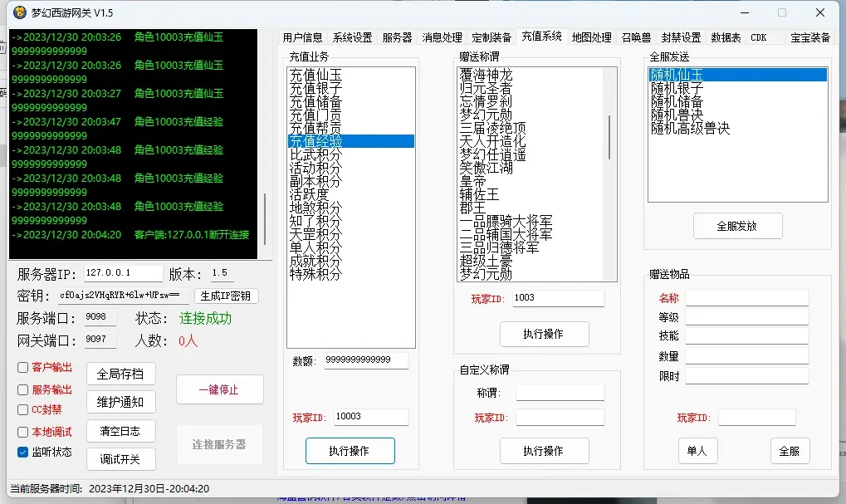Switch to the 宝宝装备 tab
The image size is (846, 504).
tap(809, 37)
